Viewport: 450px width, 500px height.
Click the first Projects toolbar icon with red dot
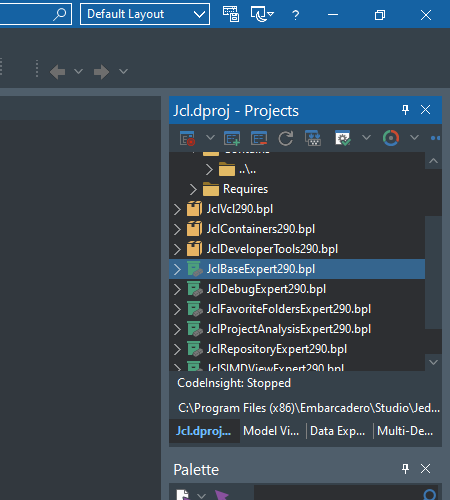coord(187,138)
